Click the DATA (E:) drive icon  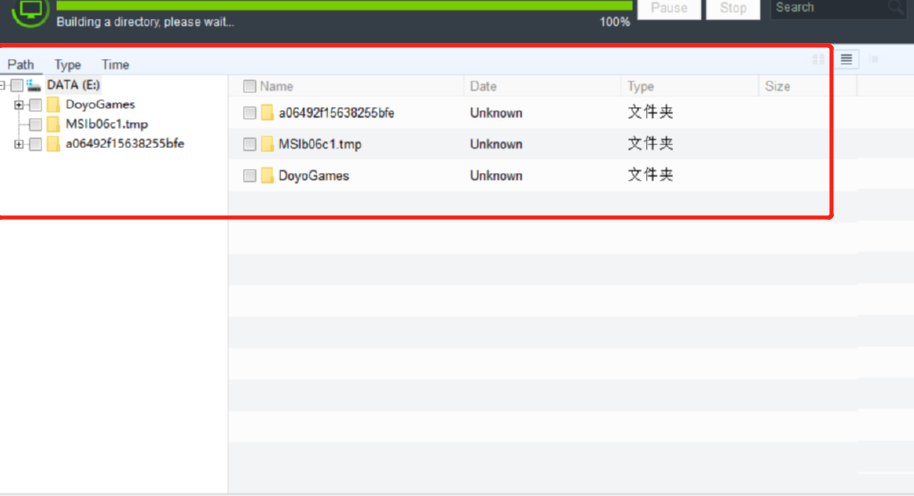33,85
